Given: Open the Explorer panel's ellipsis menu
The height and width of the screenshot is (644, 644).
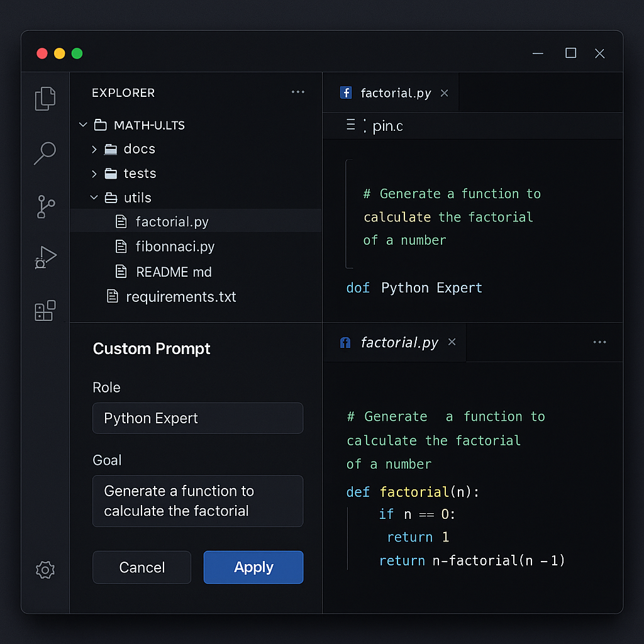Looking at the screenshot, I should tap(297, 92).
